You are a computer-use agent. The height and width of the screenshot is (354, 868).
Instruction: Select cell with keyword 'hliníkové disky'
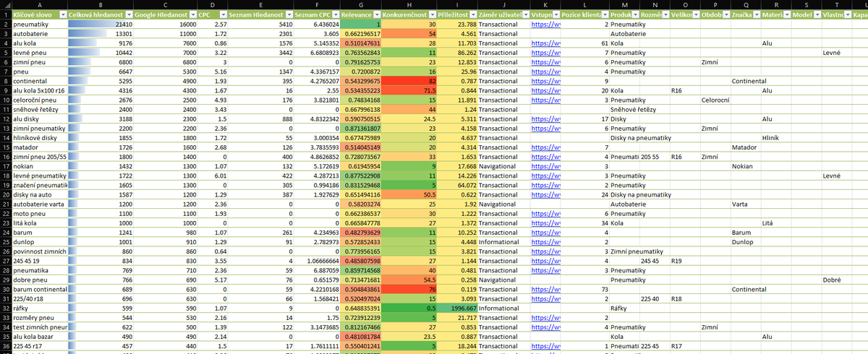(40, 138)
